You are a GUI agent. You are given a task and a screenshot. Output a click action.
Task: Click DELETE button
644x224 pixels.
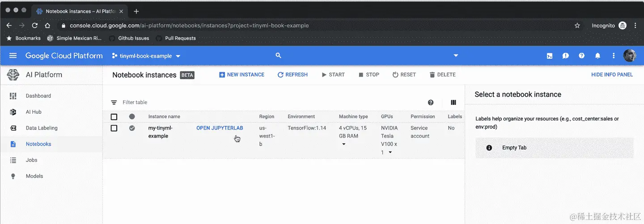(442, 75)
